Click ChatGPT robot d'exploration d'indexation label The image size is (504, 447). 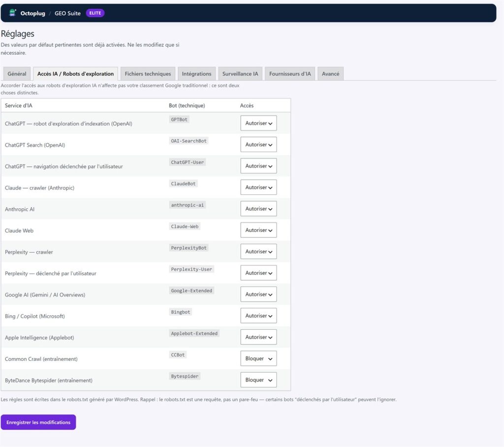(68, 124)
